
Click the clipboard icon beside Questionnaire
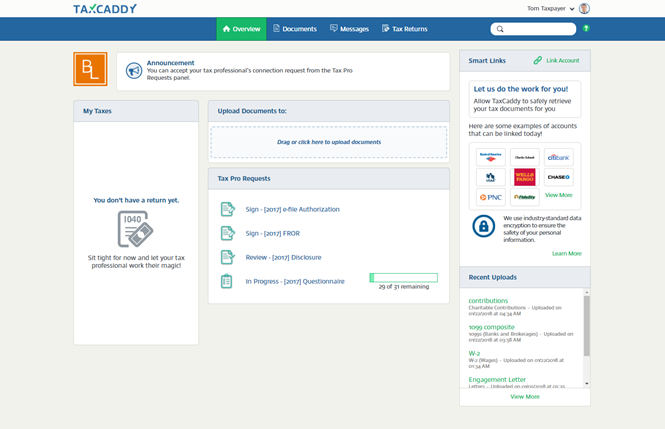(226, 281)
